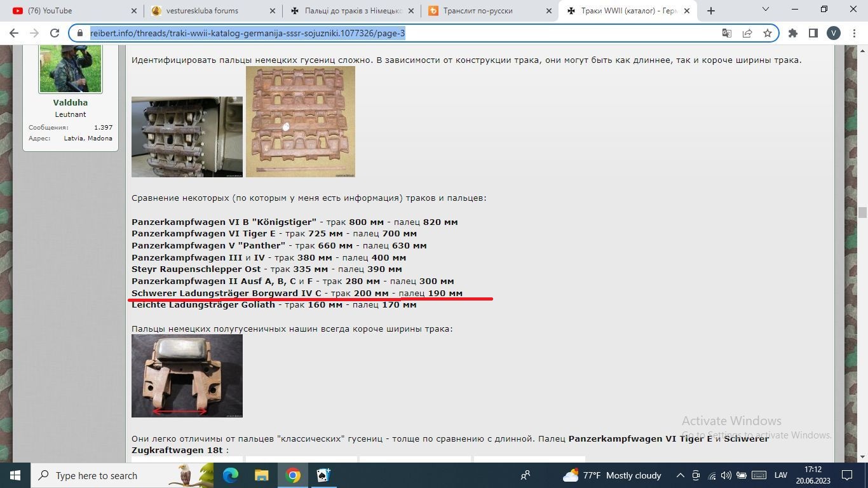Switch to the vestureskluba forums tab
The width and height of the screenshot is (868, 488).
212,11
